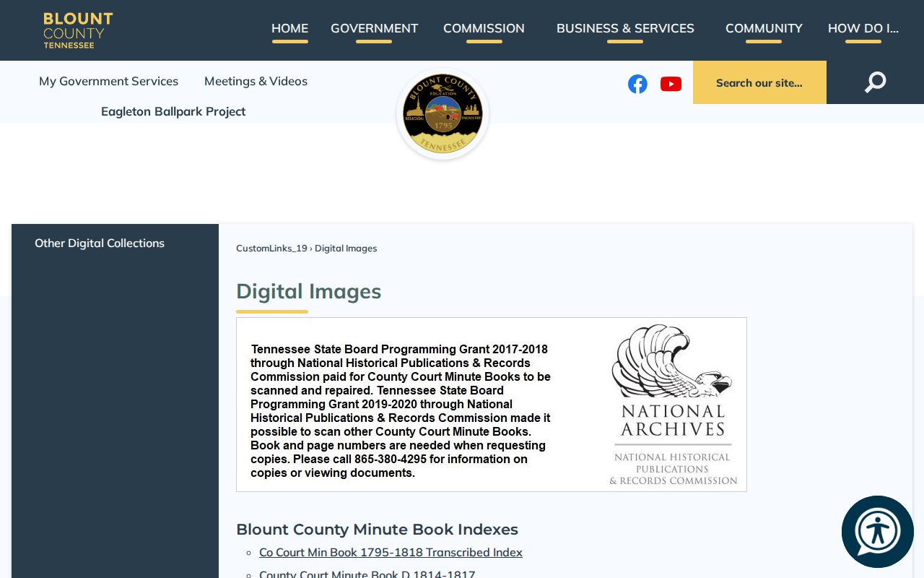Open the Facebook page icon
This screenshot has width=924, height=578.
click(637, 84)
